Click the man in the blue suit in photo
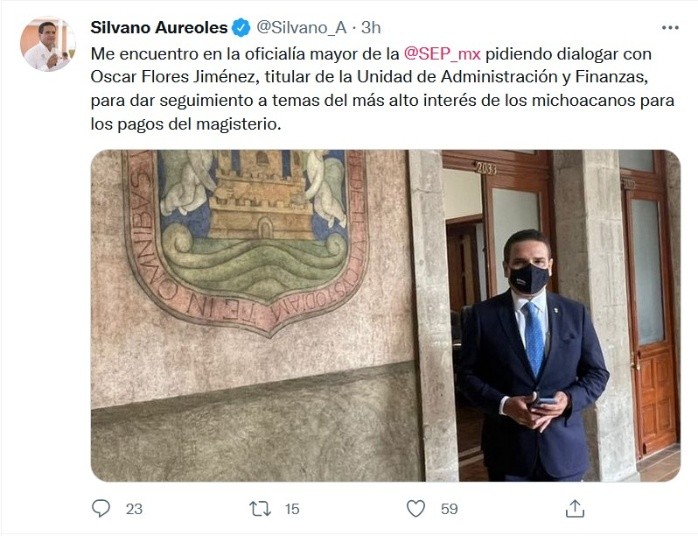This screenshot has height=536, width=698. coord(533,356)
